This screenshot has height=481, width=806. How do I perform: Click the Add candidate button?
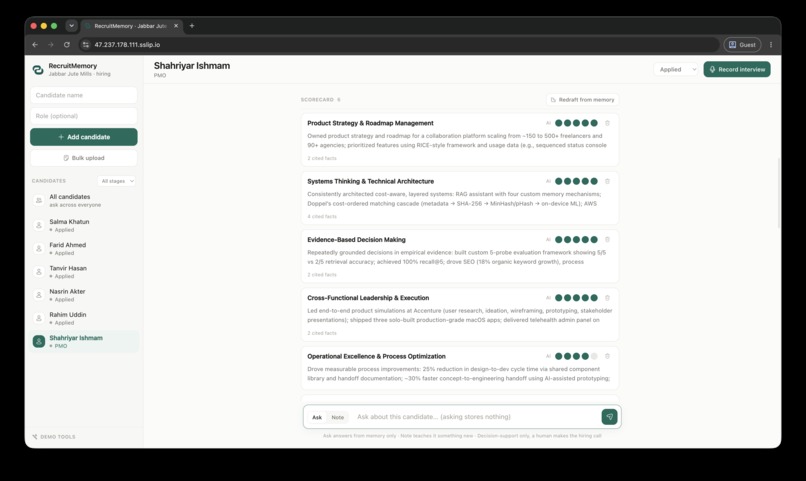pos(84,137)
